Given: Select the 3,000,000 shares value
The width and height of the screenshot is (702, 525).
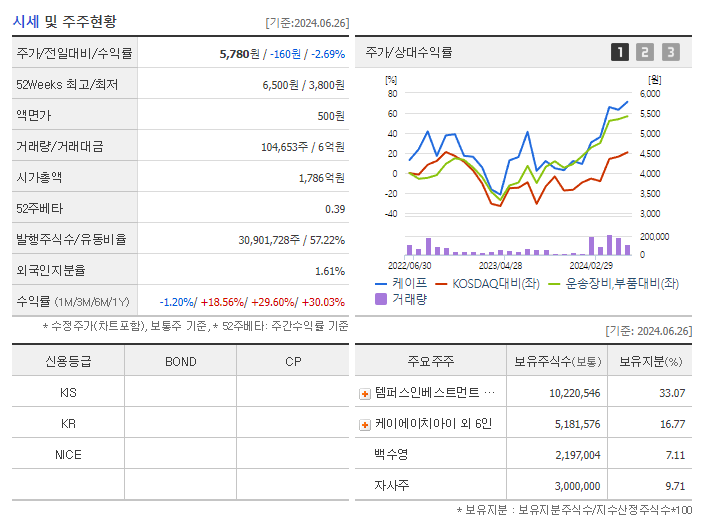Looking at the screenshot, I should point(578,486).
